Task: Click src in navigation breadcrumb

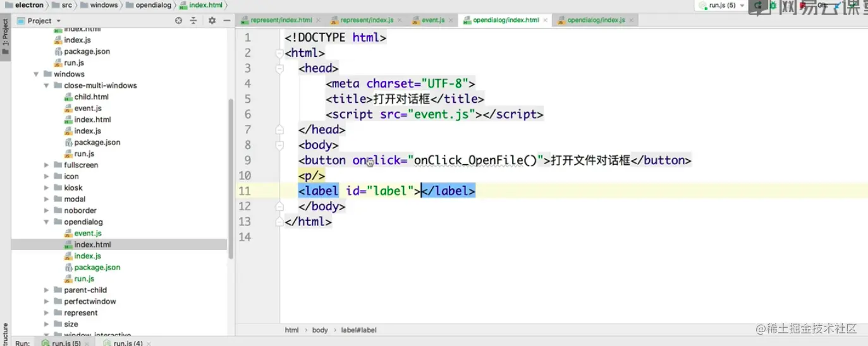Action: click(62, 5)
